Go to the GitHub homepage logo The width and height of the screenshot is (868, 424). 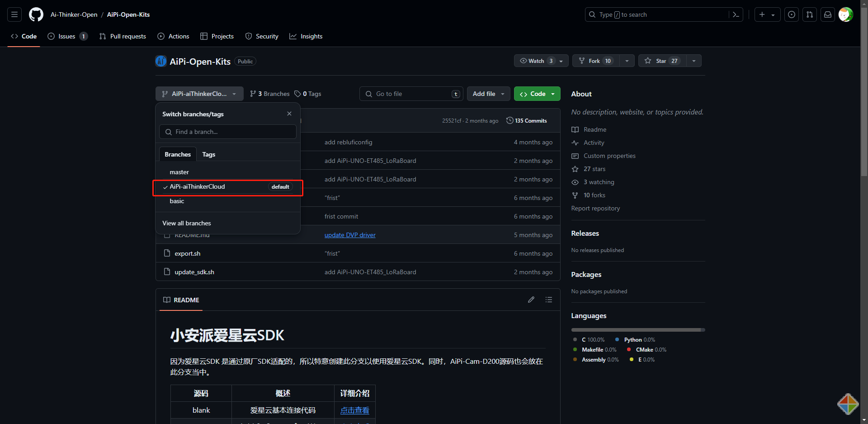pos(36,14)
